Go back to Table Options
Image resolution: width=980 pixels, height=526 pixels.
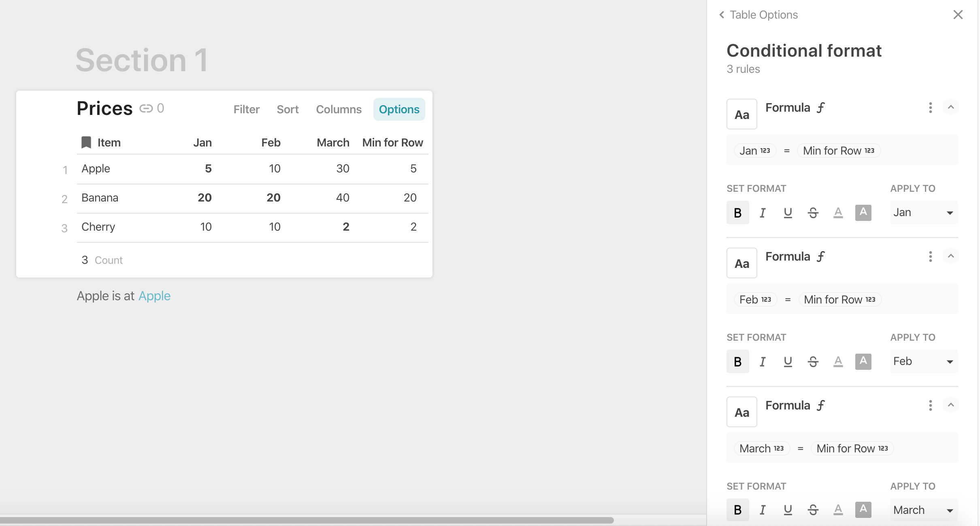758,15
